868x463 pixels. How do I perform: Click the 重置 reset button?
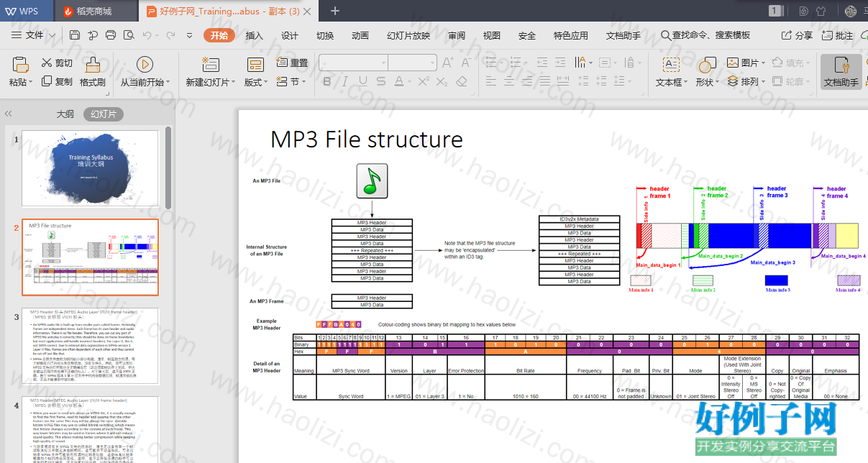pyautogui.click(x=292, y=63)
